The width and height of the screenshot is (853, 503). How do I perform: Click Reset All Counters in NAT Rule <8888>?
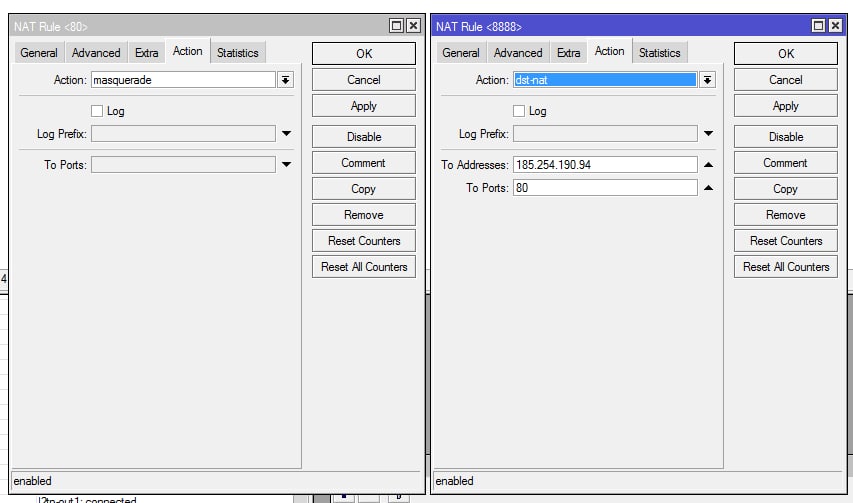click(786, 267)
